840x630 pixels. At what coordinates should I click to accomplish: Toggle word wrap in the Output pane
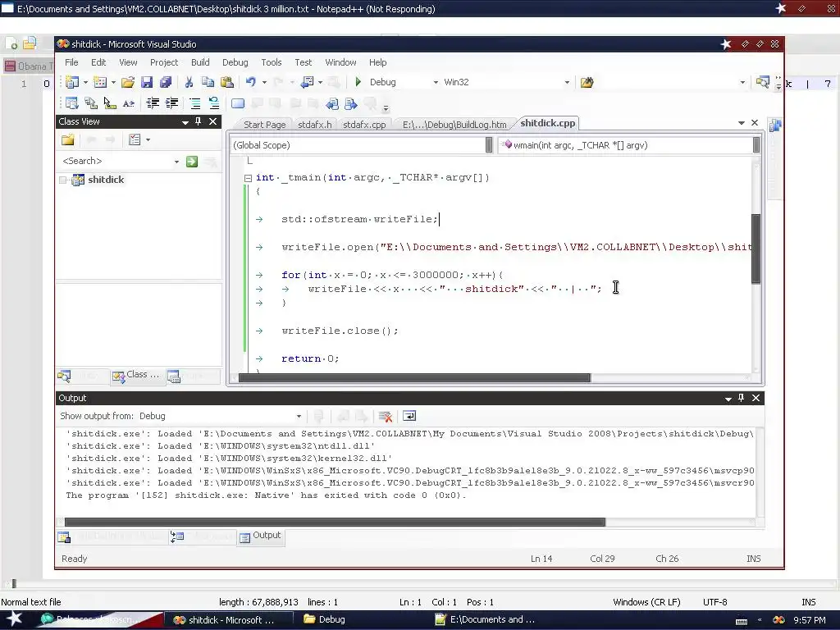click(409, 416)
